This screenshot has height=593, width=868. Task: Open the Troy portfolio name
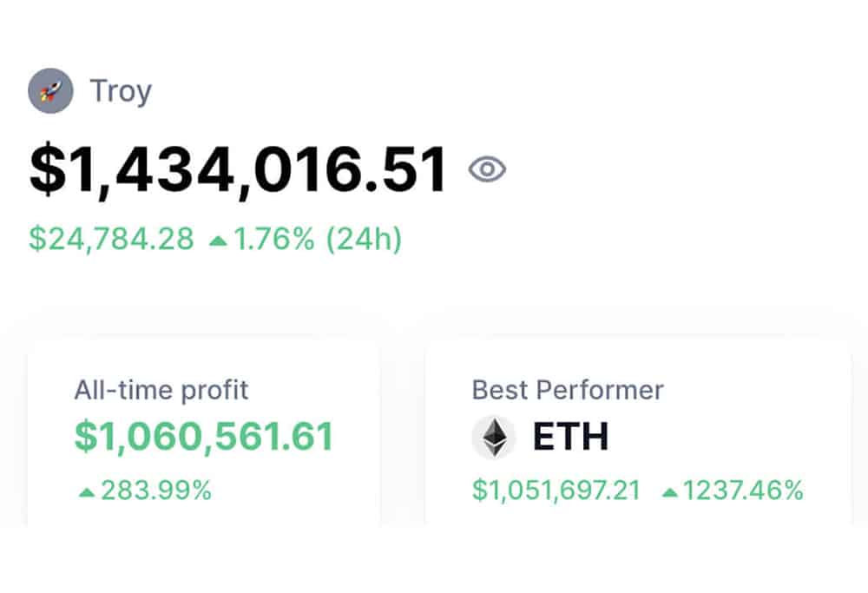121,92
